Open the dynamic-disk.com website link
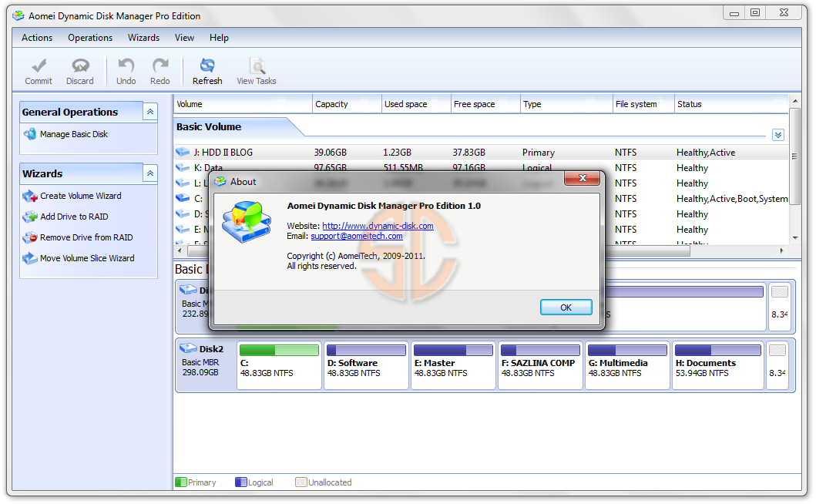The image size is (816, 504). [x=378, y=226]
